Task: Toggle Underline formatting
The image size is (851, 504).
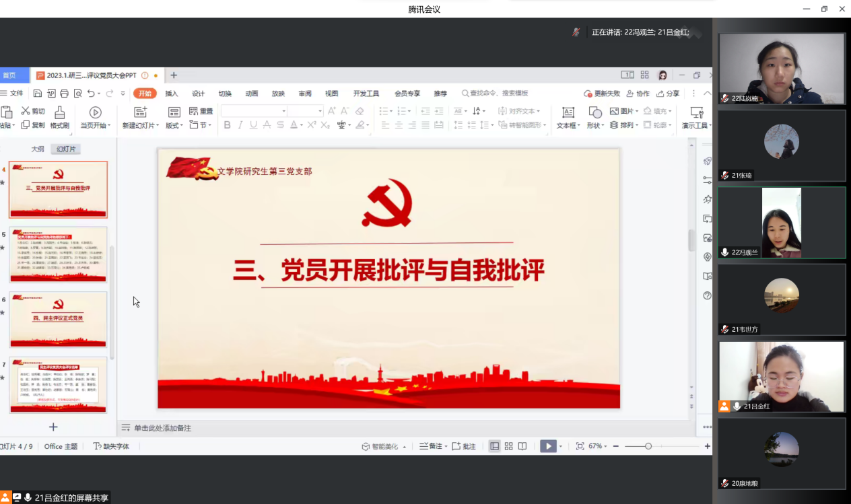Action: pos(253,125)
